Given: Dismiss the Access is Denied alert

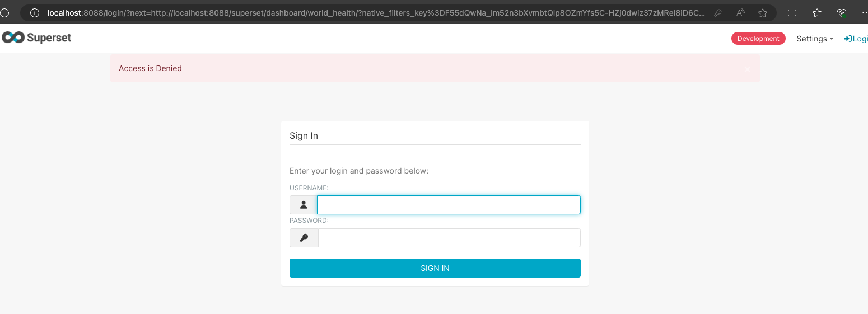Looking at the screenshot, I should [x=748, y=69].
